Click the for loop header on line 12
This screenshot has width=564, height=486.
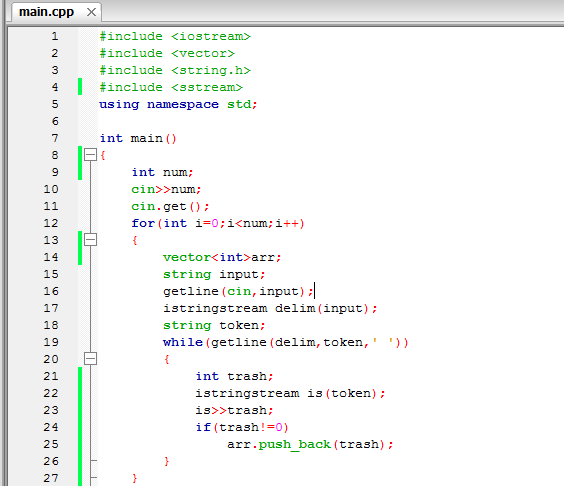tap(218, 223)
